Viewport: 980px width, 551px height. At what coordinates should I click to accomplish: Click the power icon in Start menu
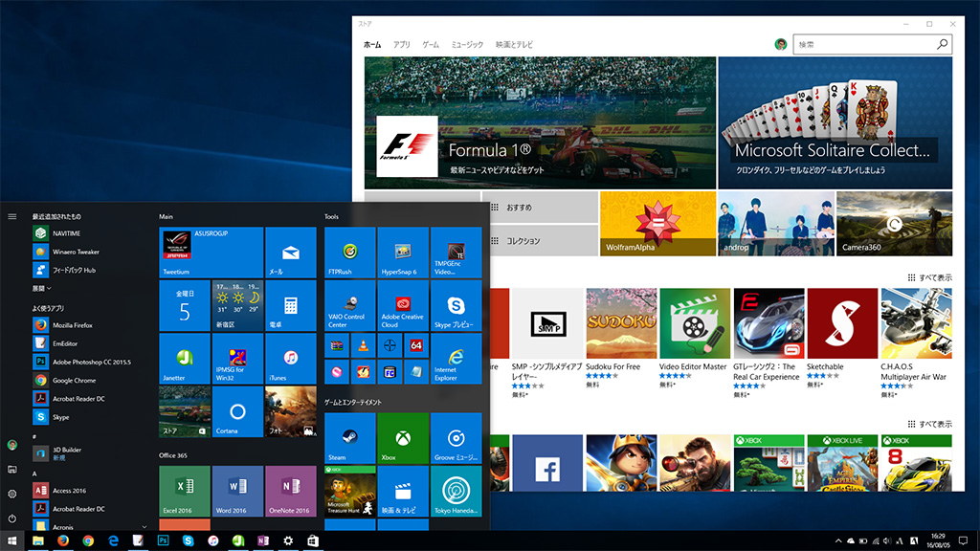[x=12, y=518]
